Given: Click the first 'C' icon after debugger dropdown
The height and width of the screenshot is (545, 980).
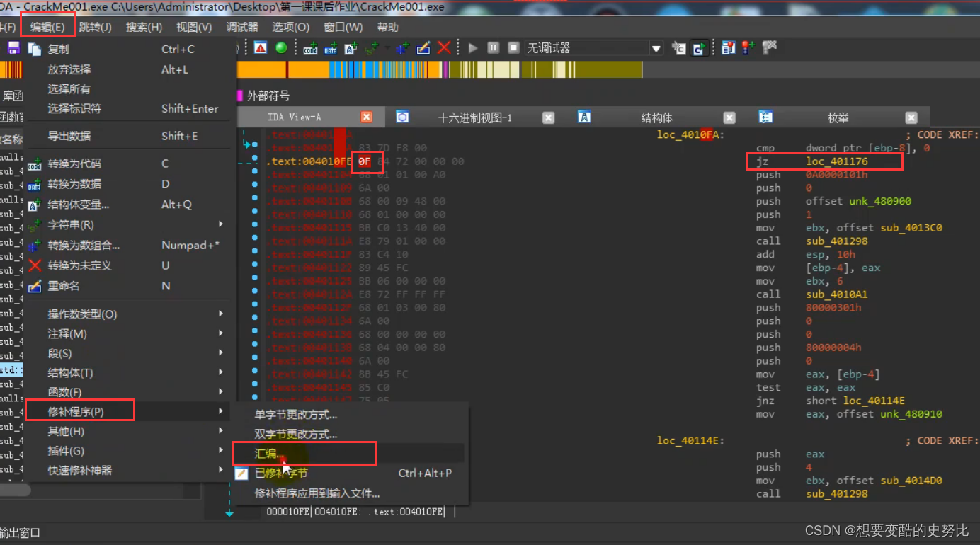Looking at the screenshot, I should coord(679,48).
